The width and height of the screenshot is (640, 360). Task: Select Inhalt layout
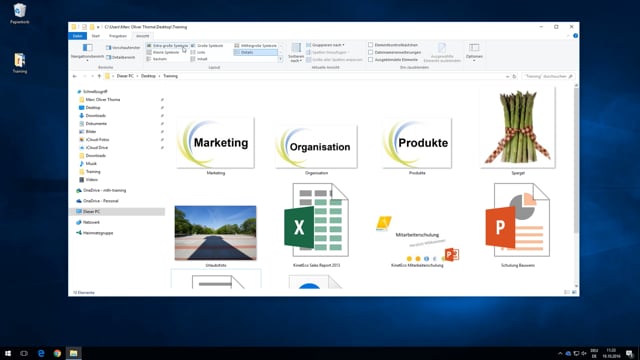(199, 59)
